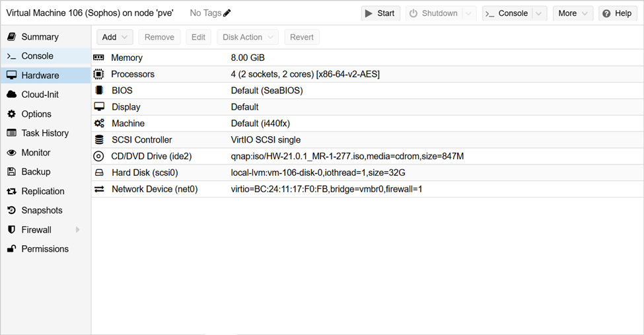Viewport: 644px width, 335px height.
Task: Switch to the Snapshots section
Action: click(x=42, y=210)
